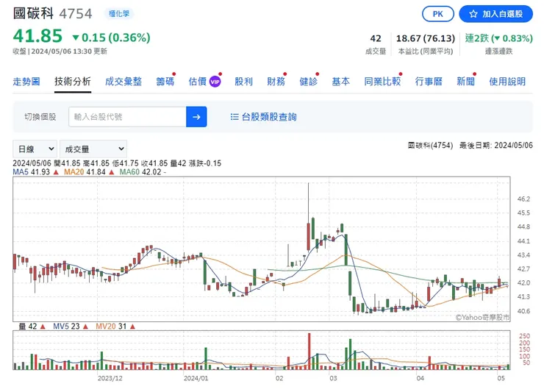Screen dimensions: 544x392
Task: Click the MA5 41.93 indicator label
Action: [35, 172]
